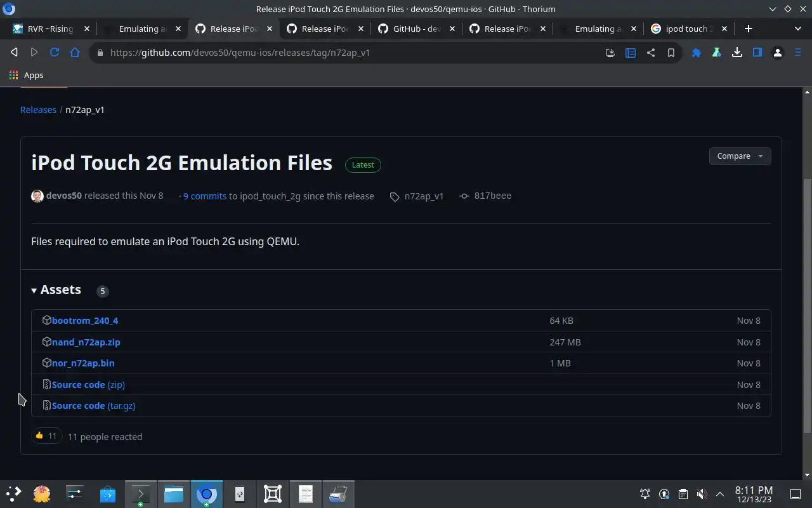The width and height of the screenshot is (812, 508).
Task: Open the 9 commits link
Action: tap(205, 196)
